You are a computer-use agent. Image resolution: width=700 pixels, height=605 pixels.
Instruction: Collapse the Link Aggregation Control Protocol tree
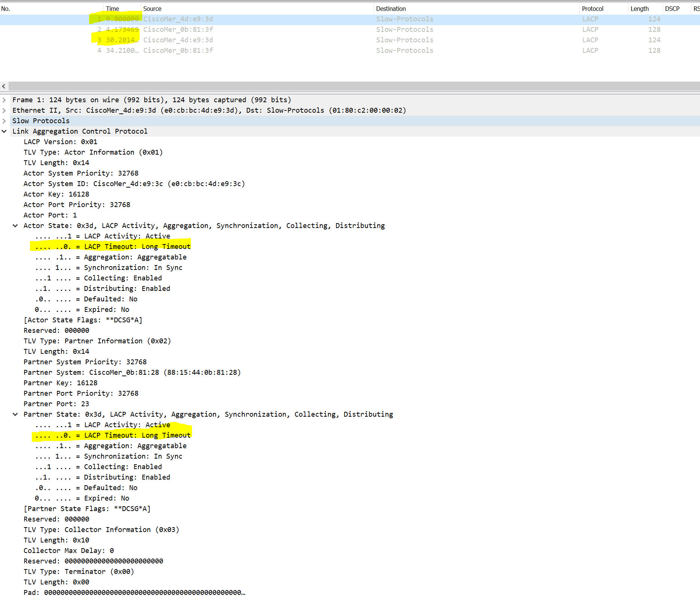pyautogui.click(x=4, y=131)
